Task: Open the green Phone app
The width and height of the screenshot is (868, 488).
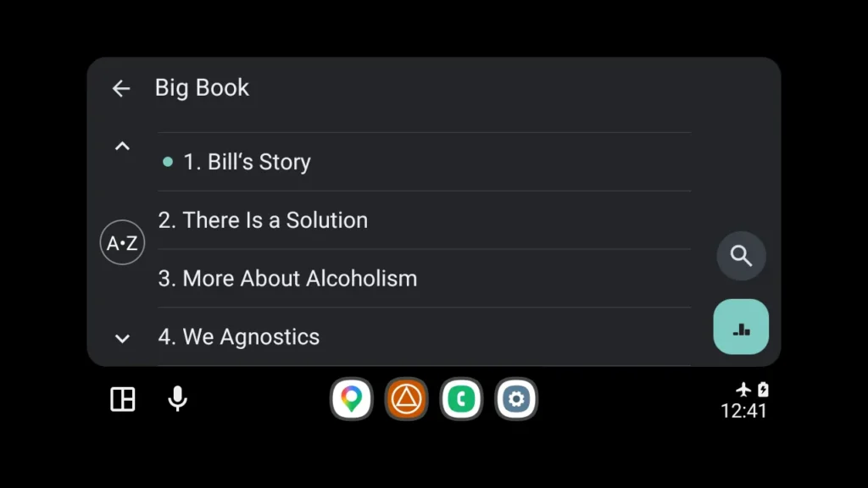Action: [x=461, y=399]
